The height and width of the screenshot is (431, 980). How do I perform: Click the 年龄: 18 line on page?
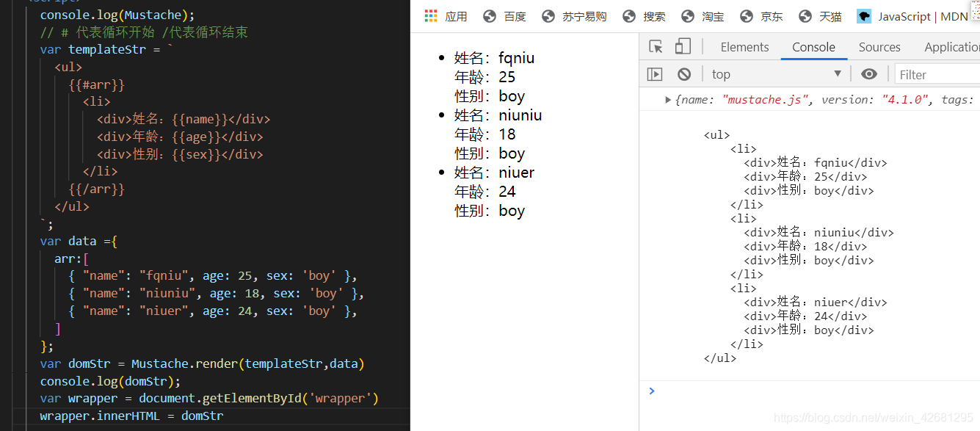484,134
